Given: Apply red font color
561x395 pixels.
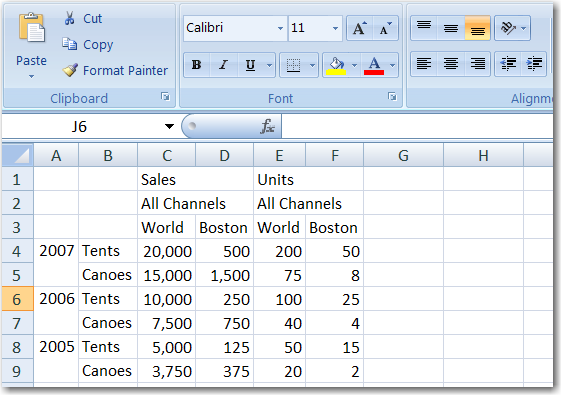Looking at the screenshot, I should pyautogui.click(x=374, y=65).
